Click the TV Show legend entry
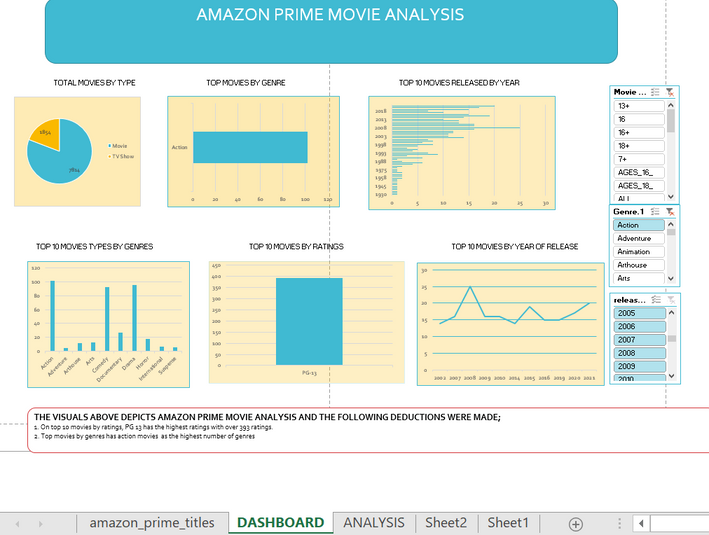This screenshot has height=535, width=709. tap(121, 156)
